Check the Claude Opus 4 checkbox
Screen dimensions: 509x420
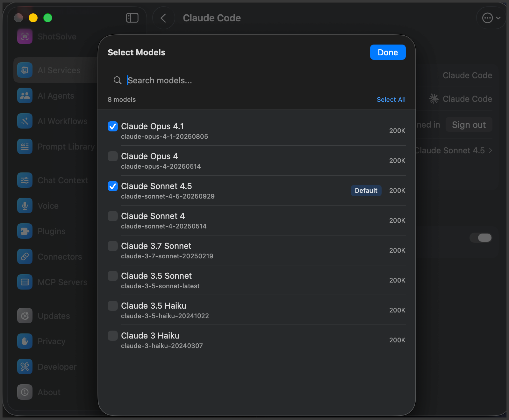tap(113, 156)
